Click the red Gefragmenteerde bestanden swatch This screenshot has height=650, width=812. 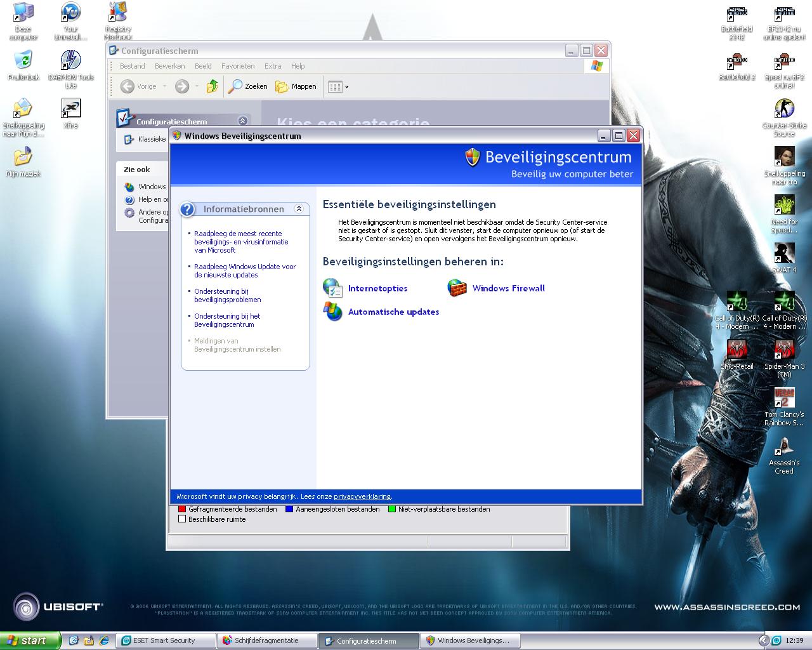click(x=182, y=509)
